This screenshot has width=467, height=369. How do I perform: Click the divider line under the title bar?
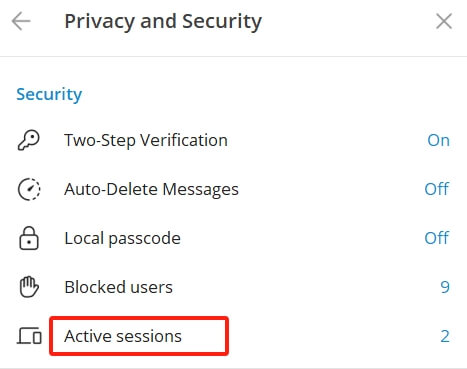(233, 56)
